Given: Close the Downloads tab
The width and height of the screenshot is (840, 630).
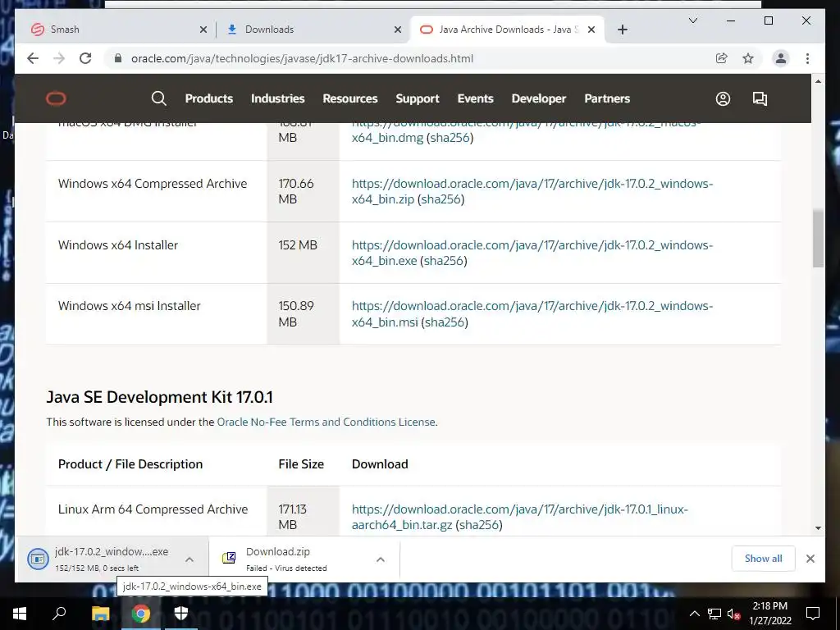Looking at the screenshot, I should click(x=398, y=30).
